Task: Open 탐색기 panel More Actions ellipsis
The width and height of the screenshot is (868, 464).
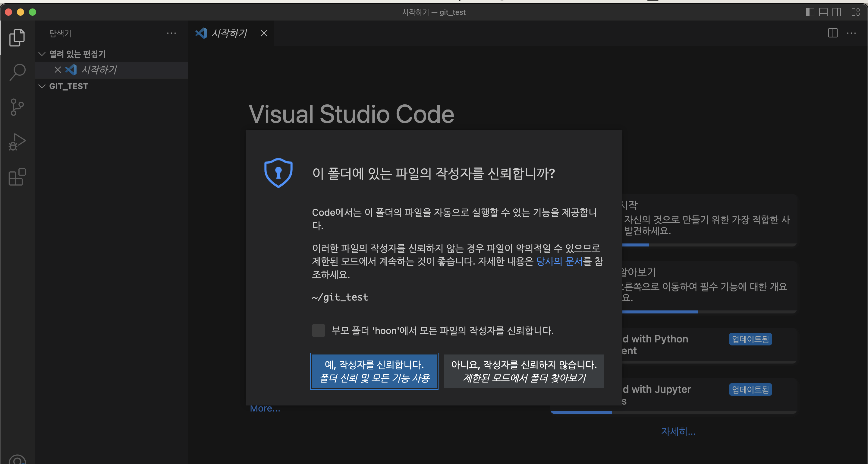Action: click(171, 33)
